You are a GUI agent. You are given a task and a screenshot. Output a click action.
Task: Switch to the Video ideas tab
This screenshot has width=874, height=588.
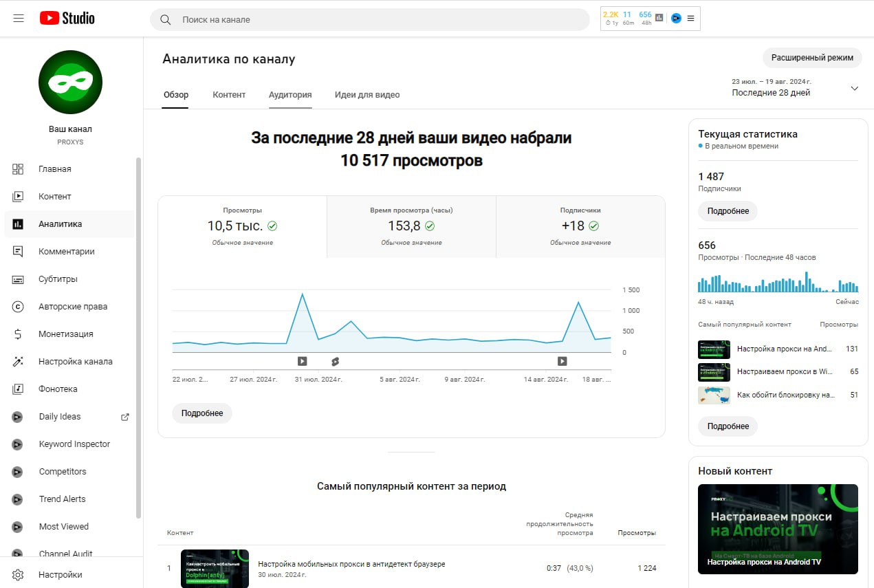(367, 95)
